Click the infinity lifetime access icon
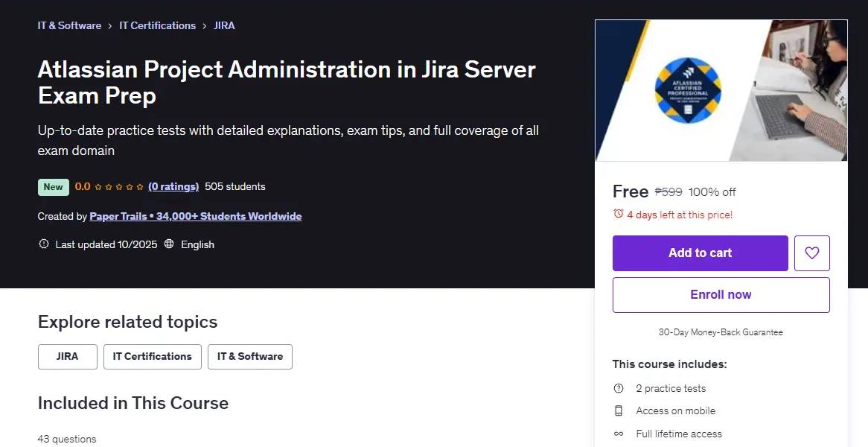 (x=619, y=434)
